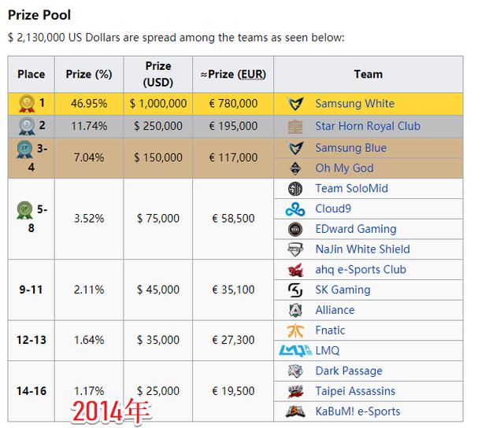This screenshot has height=428, width=504.
Task: Open the Alliance team link
Action: (335, 311)
